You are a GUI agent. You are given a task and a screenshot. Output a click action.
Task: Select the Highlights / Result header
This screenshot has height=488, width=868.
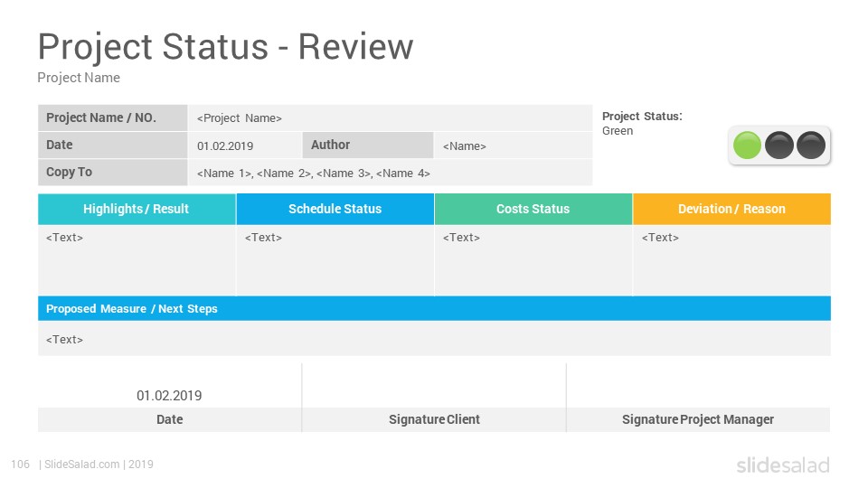[x=137, y=209]
